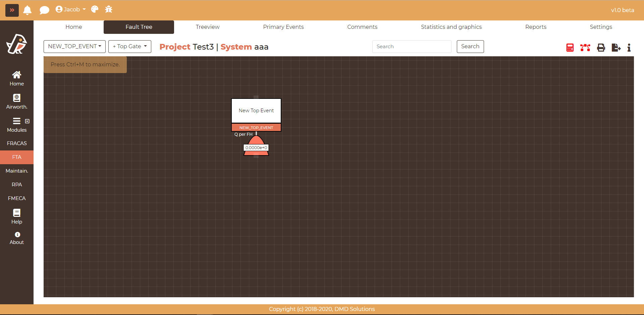Select the New Top Event node
Viewport: 644px width, 315px height.
coord(256,111)
